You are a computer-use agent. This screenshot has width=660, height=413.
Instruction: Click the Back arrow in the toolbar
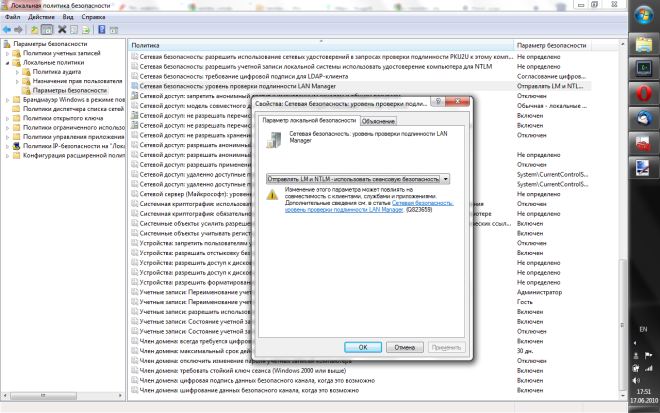pos(7,29)
